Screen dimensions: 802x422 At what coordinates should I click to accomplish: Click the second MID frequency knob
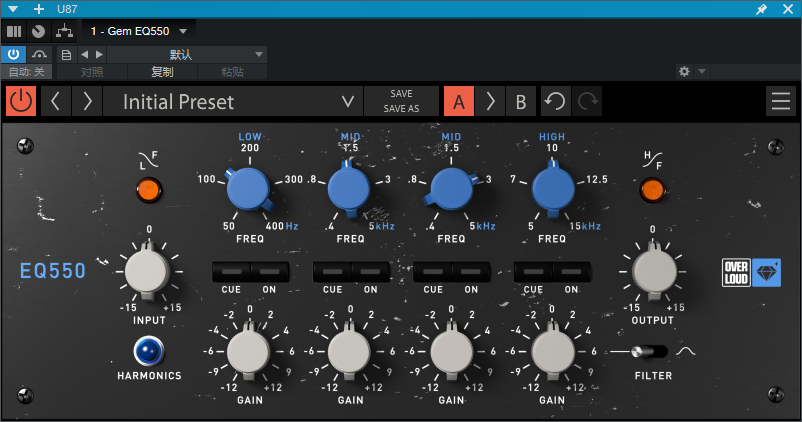[x=451, y=189]
